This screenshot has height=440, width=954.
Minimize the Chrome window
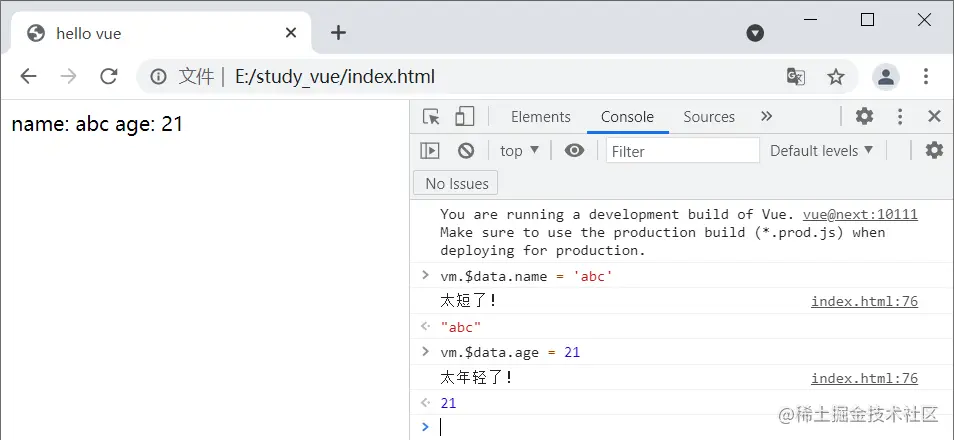pyautogui.click(x=810, y=20)
